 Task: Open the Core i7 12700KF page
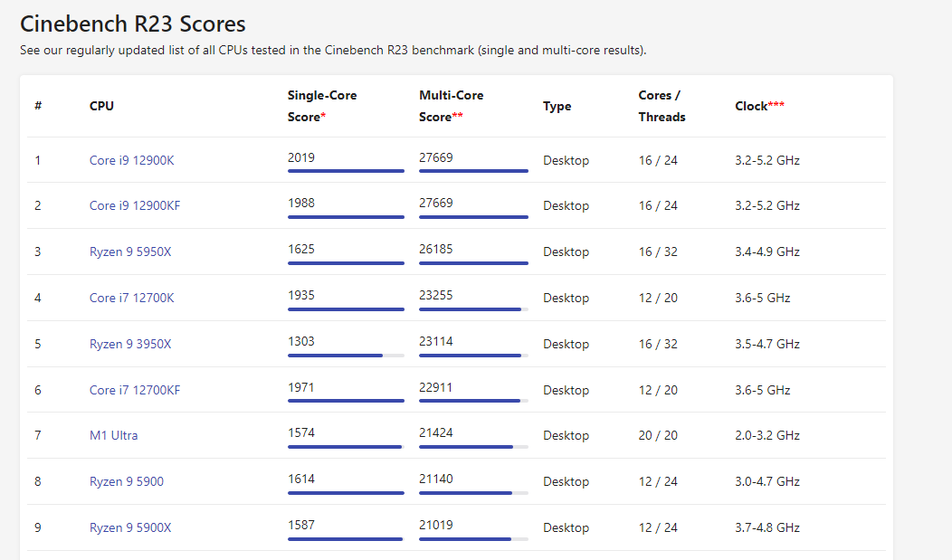(134, 390)
